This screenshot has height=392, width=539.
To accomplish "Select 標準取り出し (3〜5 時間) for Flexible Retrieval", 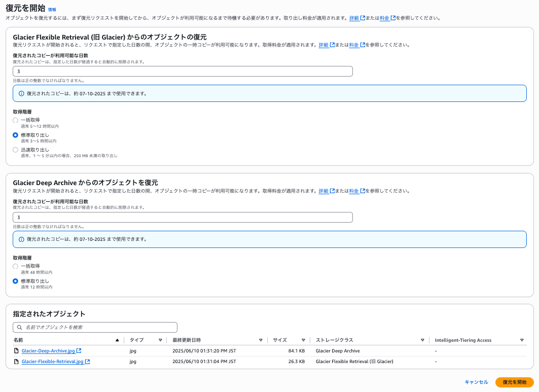I will click(x=16, y=135).
